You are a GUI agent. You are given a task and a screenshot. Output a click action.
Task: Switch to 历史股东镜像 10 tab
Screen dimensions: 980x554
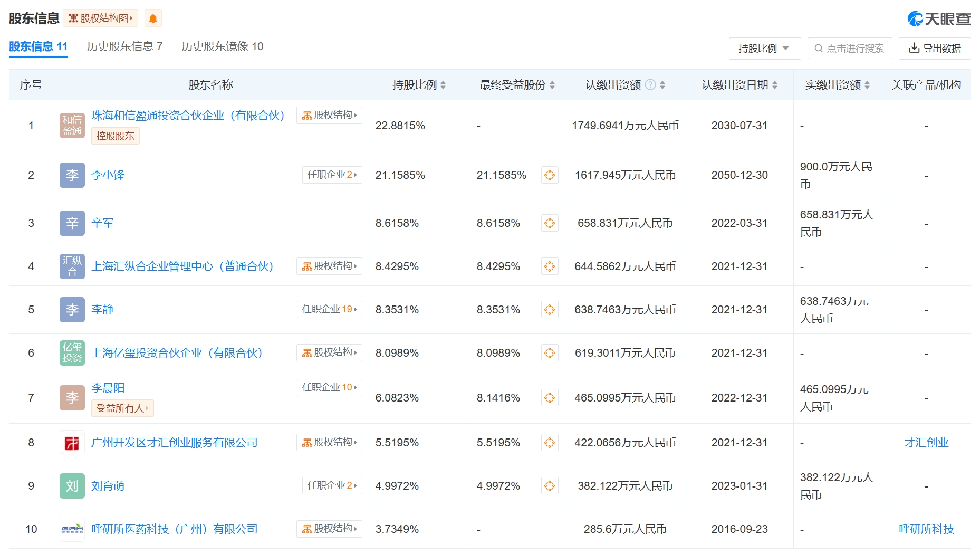click(x=222, y=46)
